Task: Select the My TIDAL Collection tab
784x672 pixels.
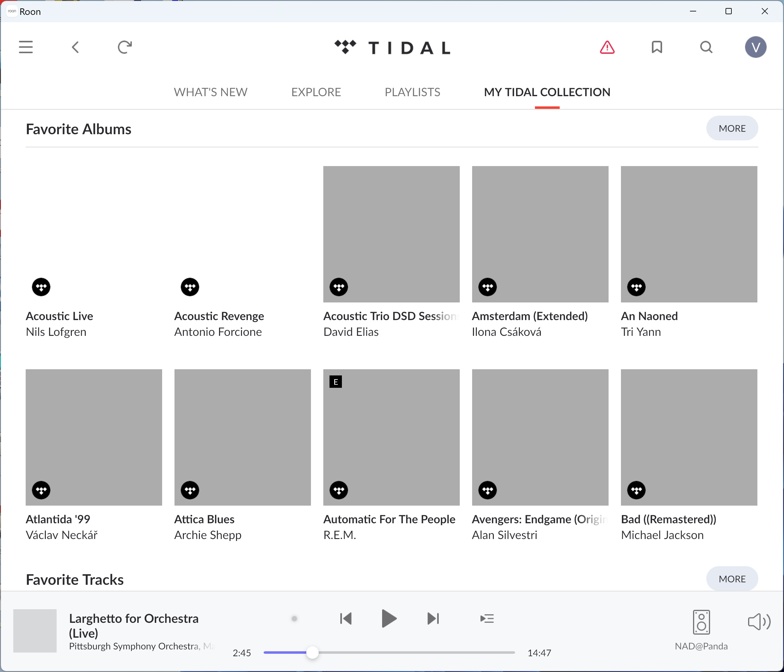Action: coord(547,92)
